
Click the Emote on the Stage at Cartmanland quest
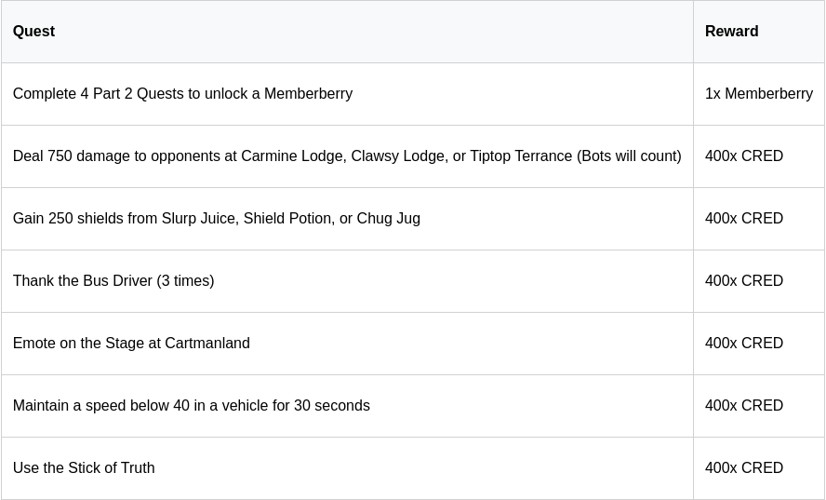point(131,343)
